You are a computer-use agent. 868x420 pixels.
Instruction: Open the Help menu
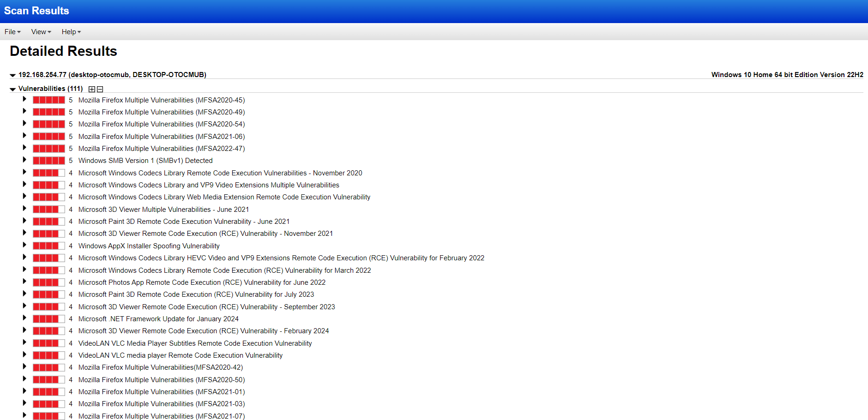click(x=71, y=32)
